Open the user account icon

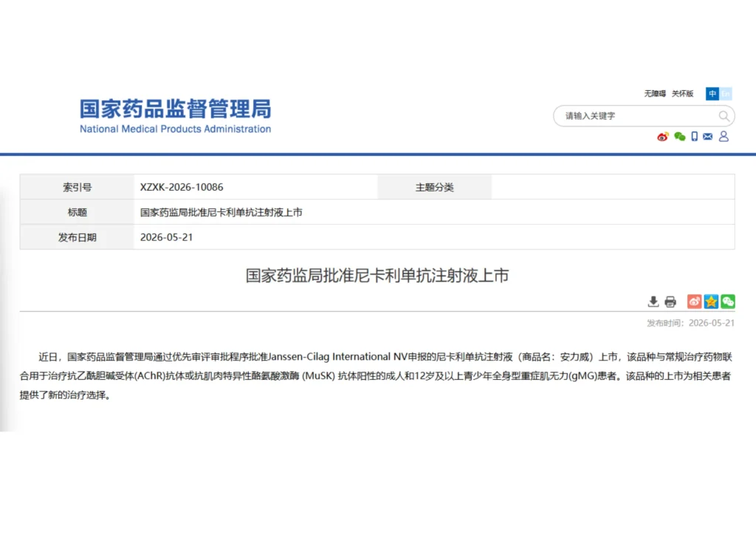pos(724,137)
